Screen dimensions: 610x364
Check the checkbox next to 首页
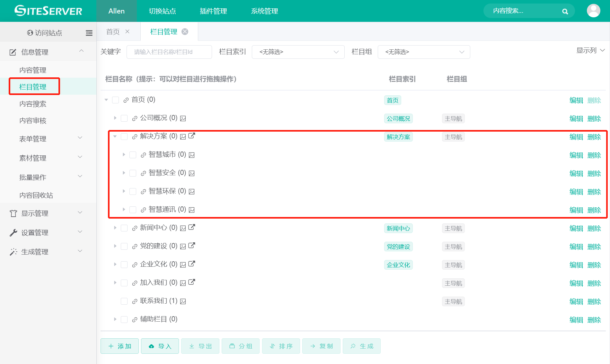[115, 100]
